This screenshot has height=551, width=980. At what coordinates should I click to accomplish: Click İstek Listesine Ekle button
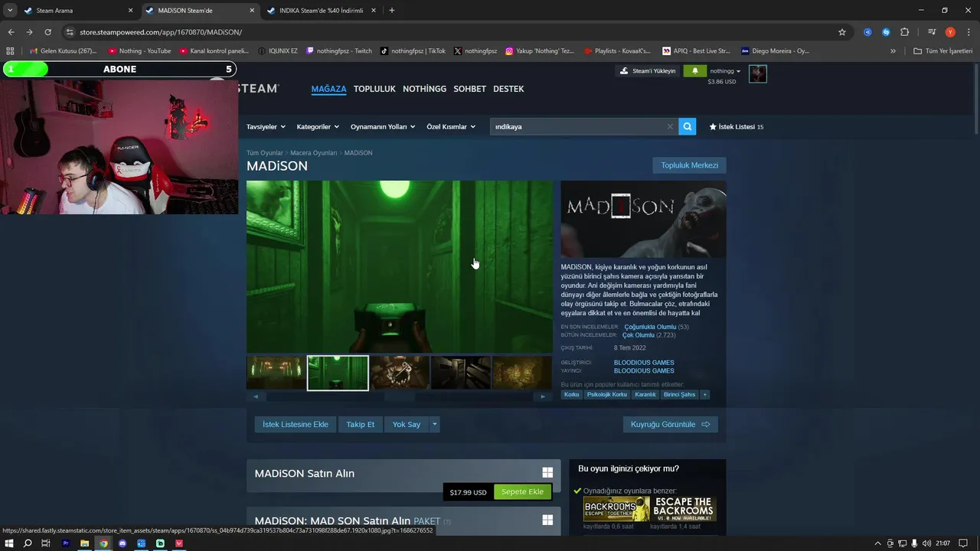[x=296, y=425]
